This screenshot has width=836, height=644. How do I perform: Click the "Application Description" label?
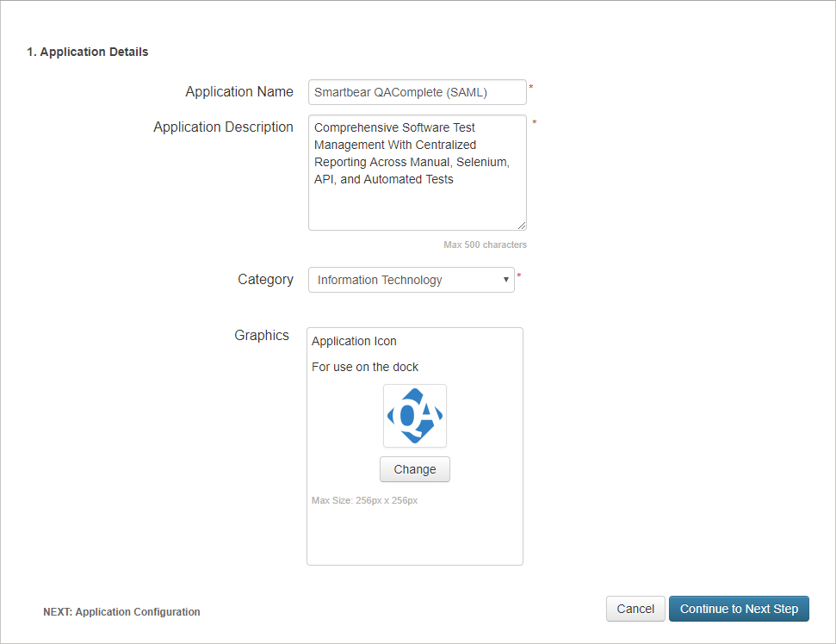(x=223, y=127)
